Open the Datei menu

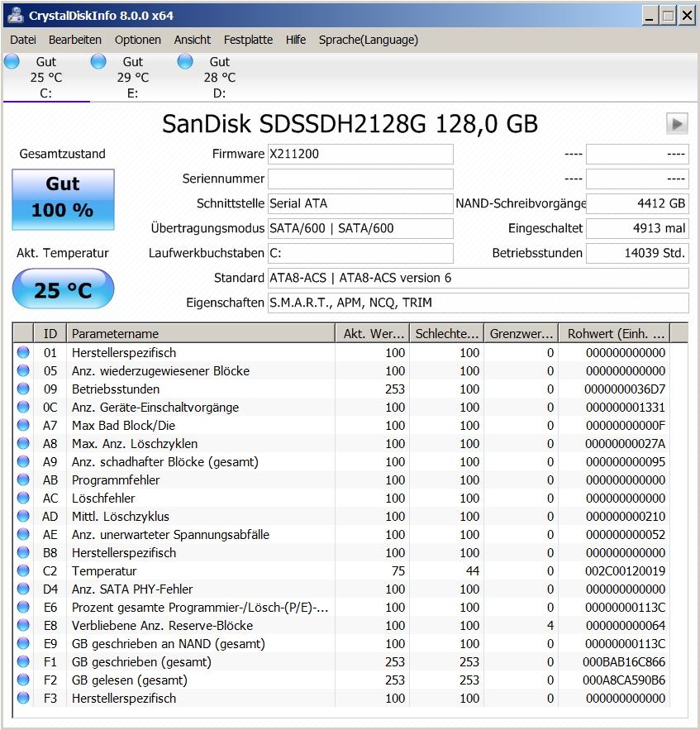coord(23,40)
